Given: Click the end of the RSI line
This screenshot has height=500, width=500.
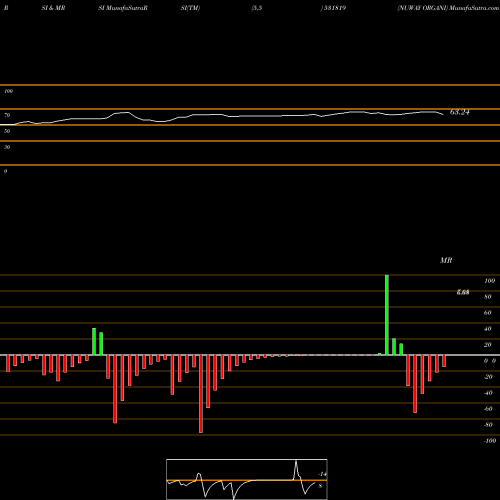Looking at the screenshot, I should tap(443, 115).
